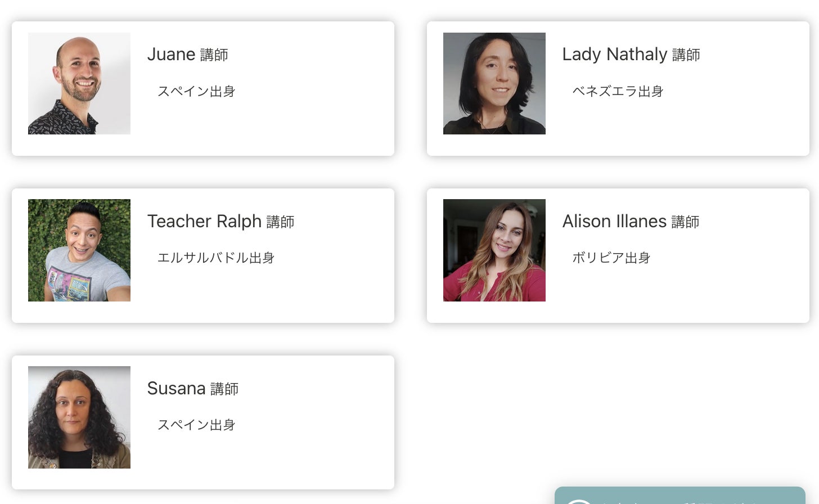Viewport: 819px width, 504px height.
Task: Click the Alison Illanes 講師 heading
Action: pyautogui.click(x=631, y=222)
